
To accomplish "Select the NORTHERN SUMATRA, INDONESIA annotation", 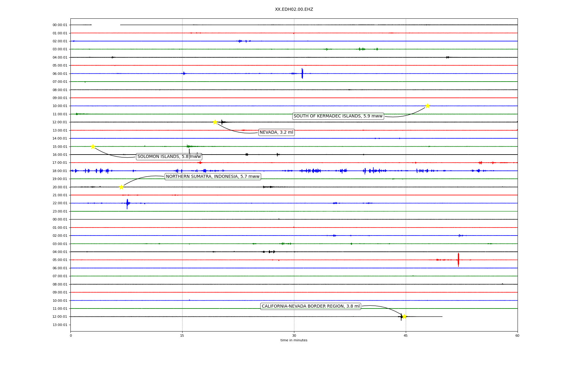I will [213, 177].
